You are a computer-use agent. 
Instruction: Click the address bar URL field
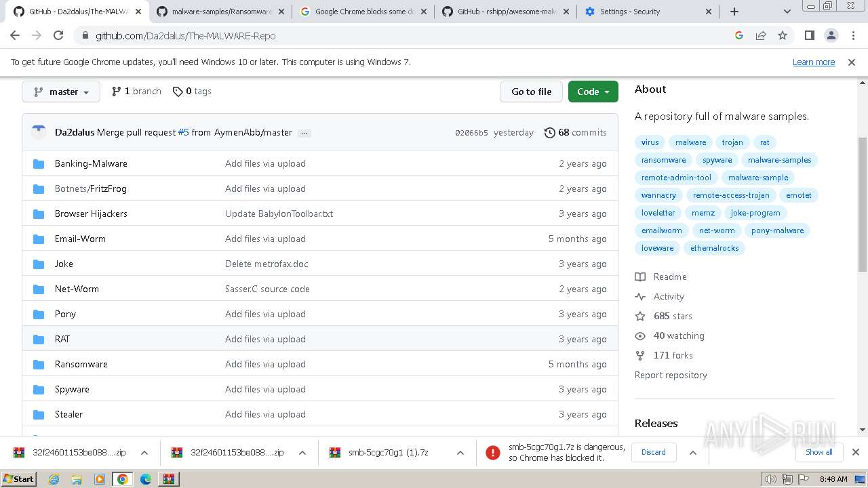[x=407, y=36]
